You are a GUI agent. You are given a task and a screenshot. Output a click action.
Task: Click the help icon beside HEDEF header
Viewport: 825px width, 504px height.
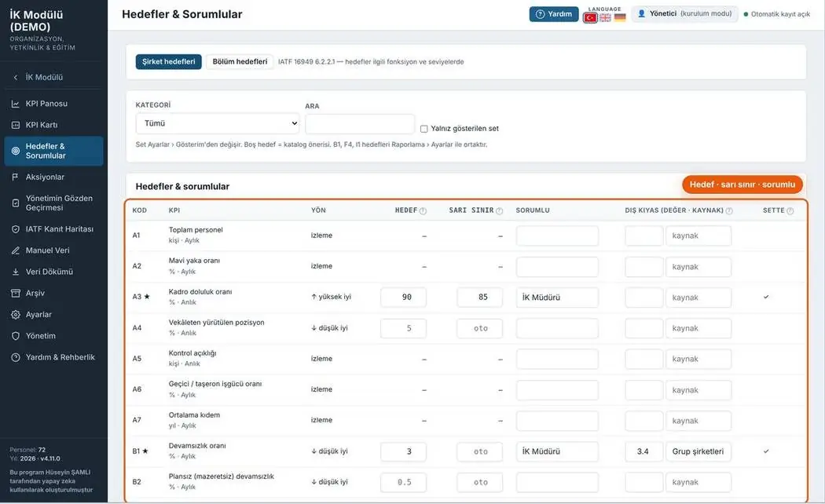tap(423, 210)
